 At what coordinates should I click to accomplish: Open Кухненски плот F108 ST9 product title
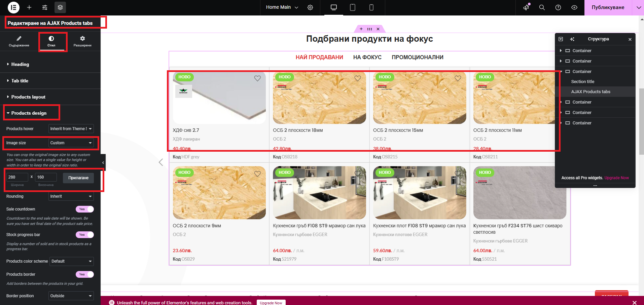(419, 226)
